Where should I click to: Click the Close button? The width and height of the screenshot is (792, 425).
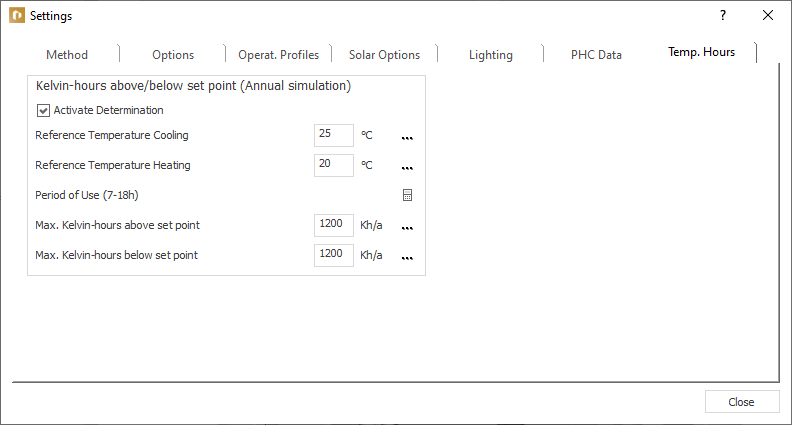click(x=741, y=402)
